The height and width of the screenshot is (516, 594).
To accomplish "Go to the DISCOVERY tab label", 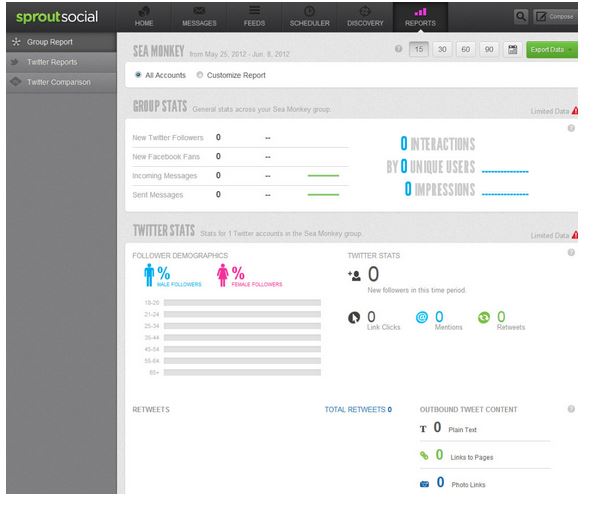I will tap(365, 23).
